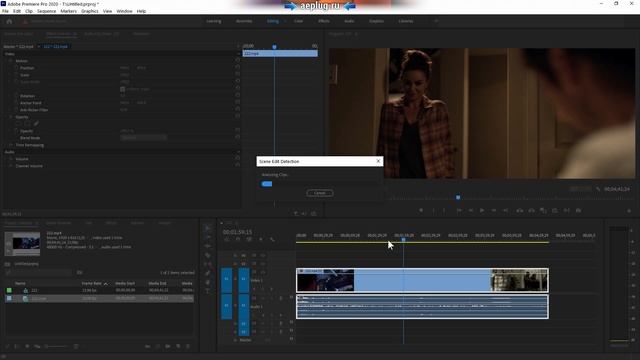Image resolution: width=640 pixels, height=360 pixels.
Task: Open the View menu
Action: [107, 11]
